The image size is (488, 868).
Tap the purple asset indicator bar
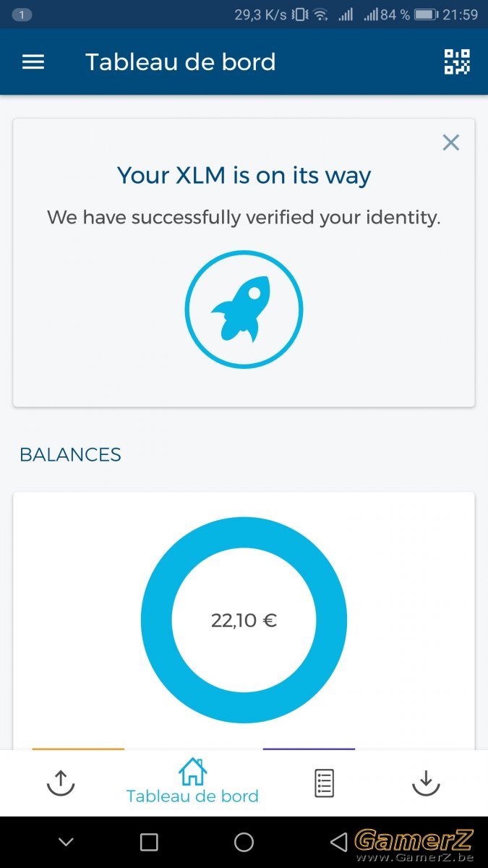point(309,749)
